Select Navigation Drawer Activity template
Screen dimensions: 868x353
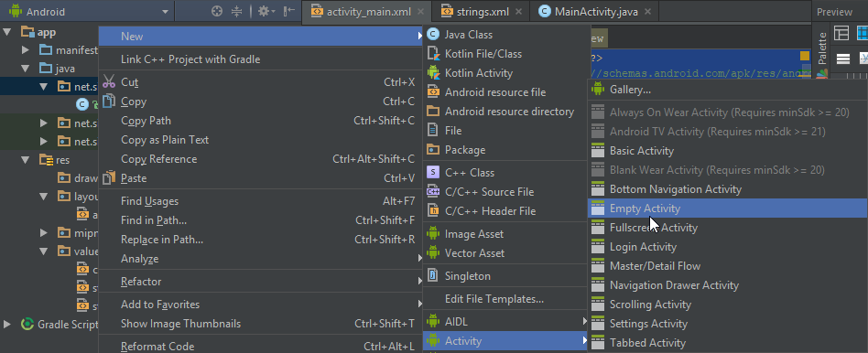pyautogui.click(x=727, y=285)
